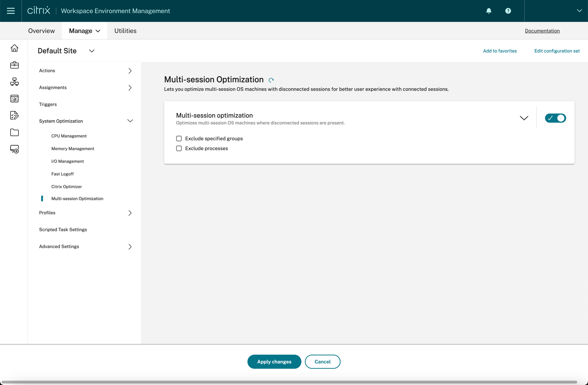Open the checklist edit icon in sidebar
The height and width of the screenshot is (385, 588).
coord(14,115)
